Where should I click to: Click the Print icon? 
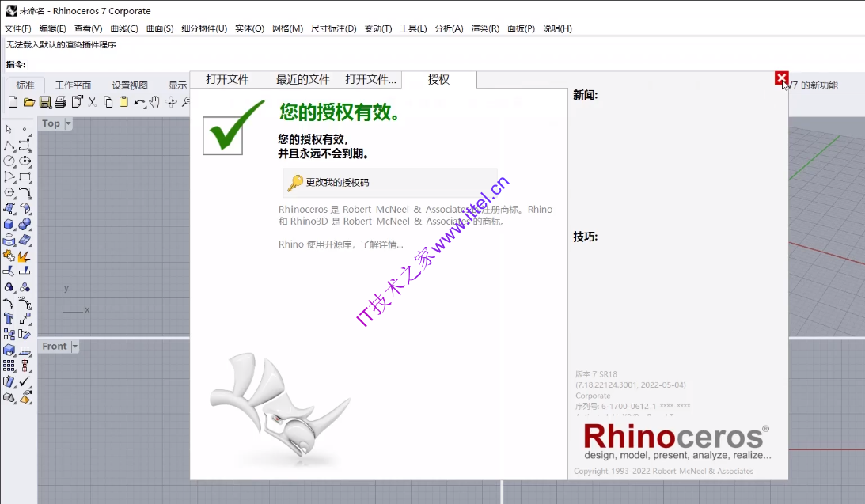(61, 102)
